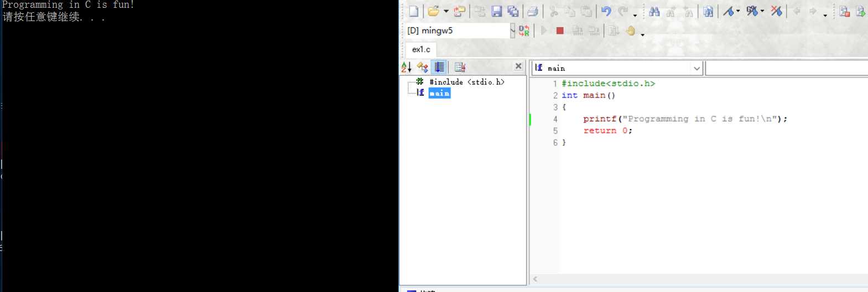868x292 pixels.
Task: Close the symbol panel with its X button
Action: [518, 66]
